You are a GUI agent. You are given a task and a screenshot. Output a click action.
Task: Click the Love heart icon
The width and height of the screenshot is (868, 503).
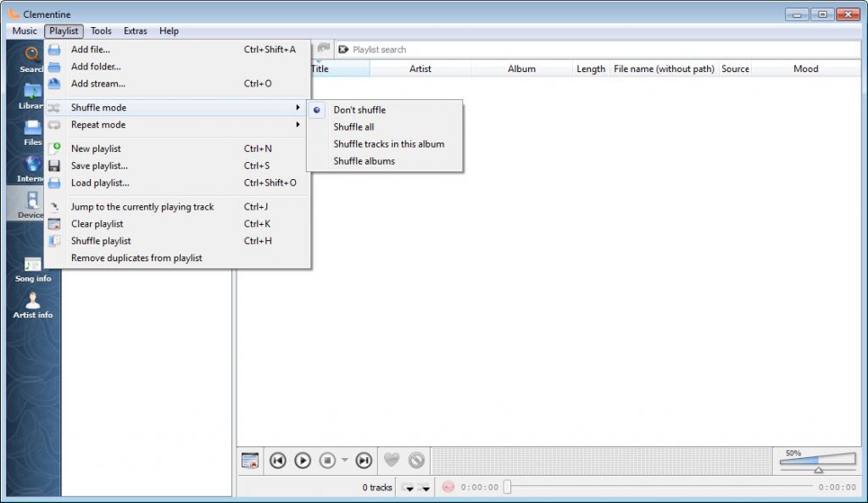(392, 460)
